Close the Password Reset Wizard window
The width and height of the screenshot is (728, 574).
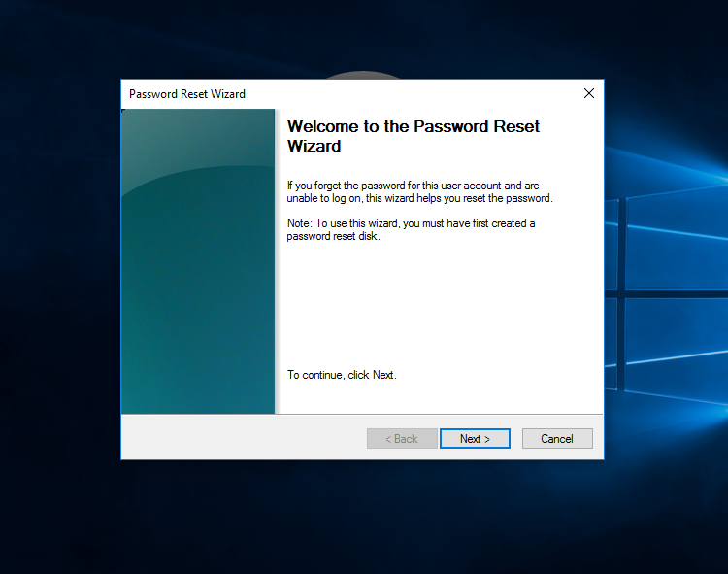[x=588, y=94]
